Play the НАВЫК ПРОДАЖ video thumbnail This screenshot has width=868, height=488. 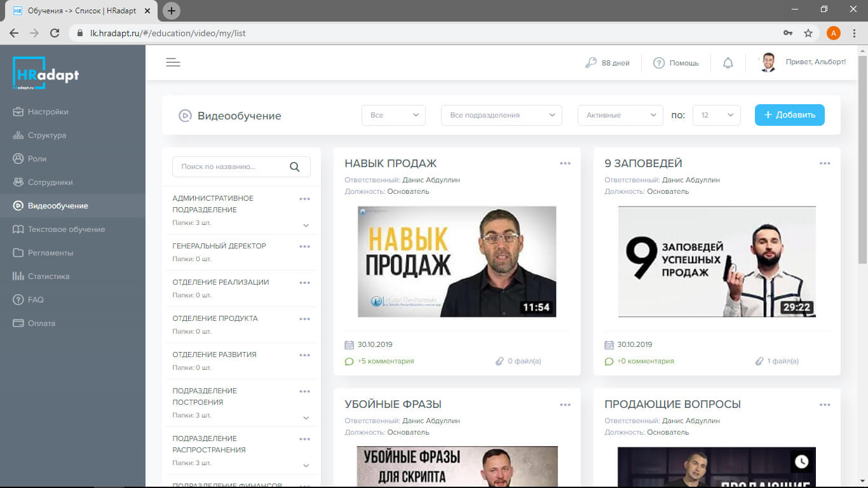[457, 261]
